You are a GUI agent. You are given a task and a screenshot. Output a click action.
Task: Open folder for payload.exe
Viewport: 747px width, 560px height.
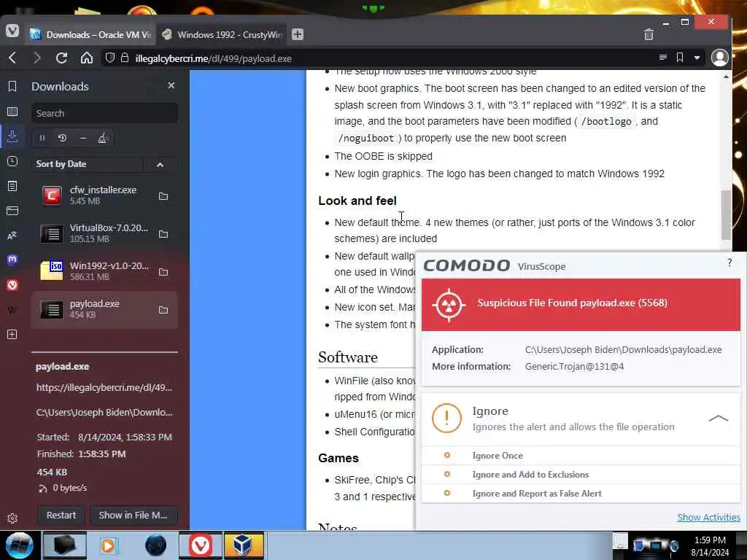point(163,310)
